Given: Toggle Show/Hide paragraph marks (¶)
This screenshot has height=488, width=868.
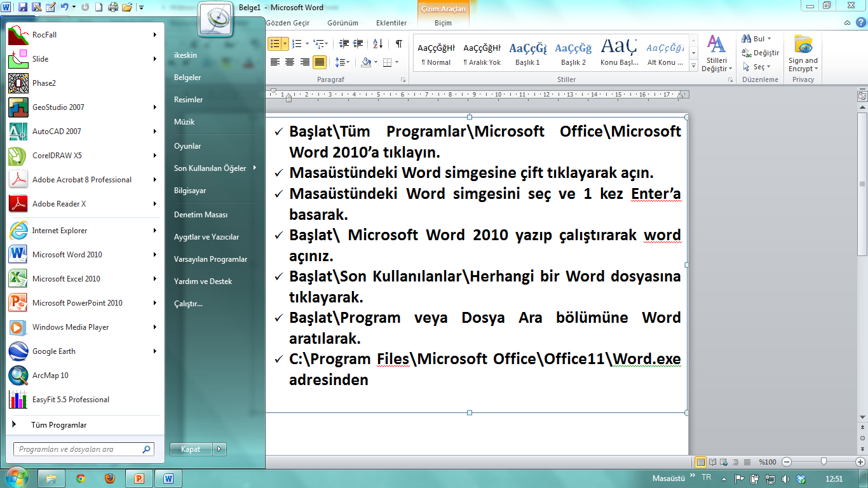Looking at the screenshot, I should [398, 43].
